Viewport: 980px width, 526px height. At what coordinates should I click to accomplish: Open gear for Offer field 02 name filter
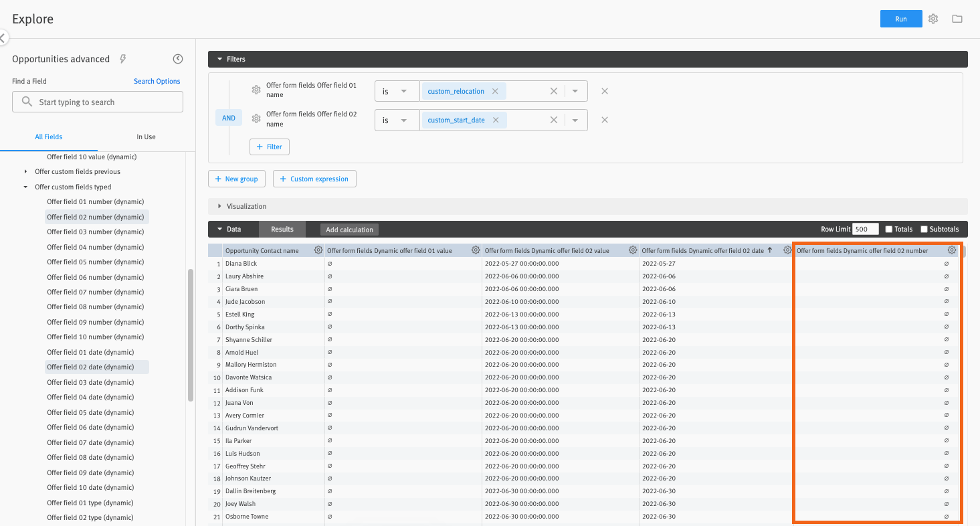pos(256,118)
